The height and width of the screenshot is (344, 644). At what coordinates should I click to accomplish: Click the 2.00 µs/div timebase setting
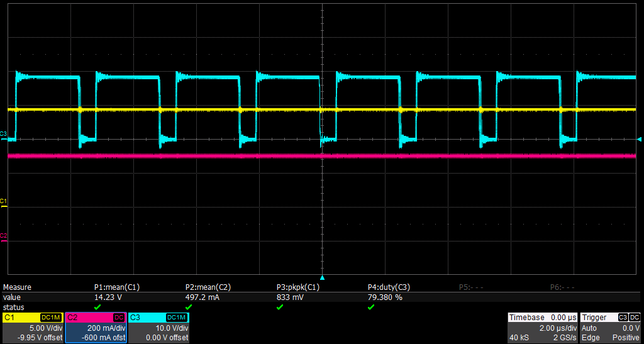[558, 328]
